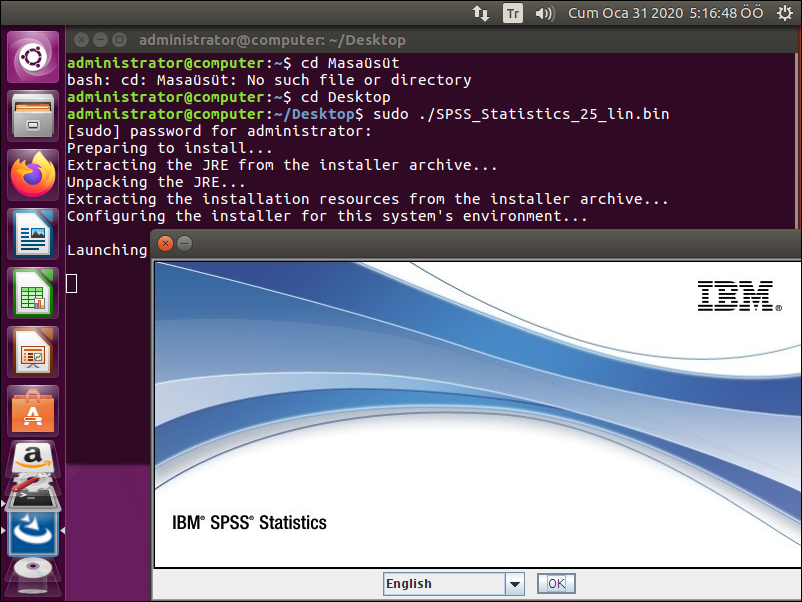Launch the Firefox web browser
The width and height of the screenshot is (802, 602).
coord(33,175)
